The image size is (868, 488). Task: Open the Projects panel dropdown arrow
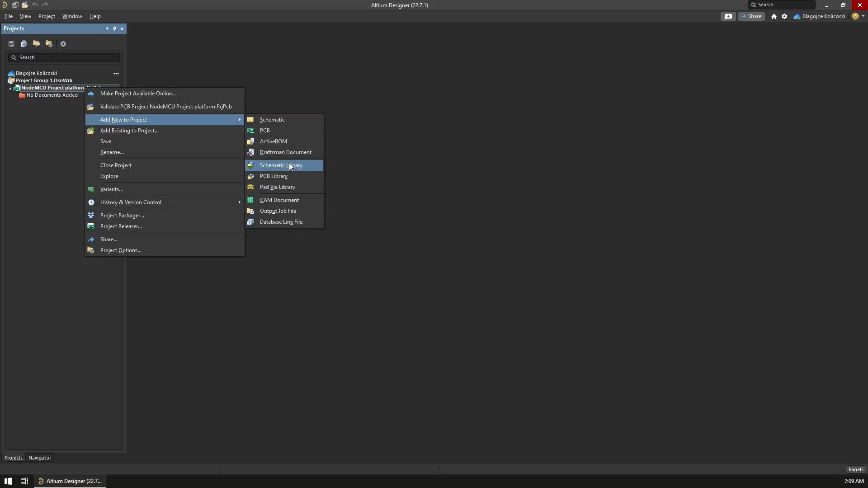(x=107, y=29)
